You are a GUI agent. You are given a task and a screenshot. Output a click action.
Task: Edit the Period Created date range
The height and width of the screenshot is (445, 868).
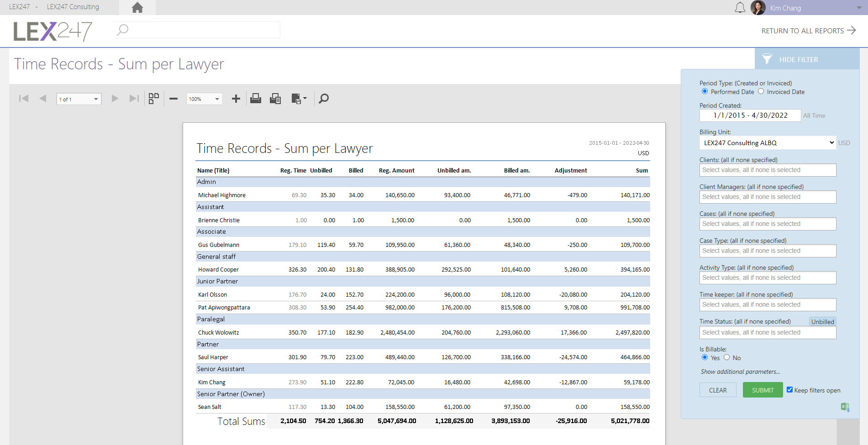click(x=750, y=115)
